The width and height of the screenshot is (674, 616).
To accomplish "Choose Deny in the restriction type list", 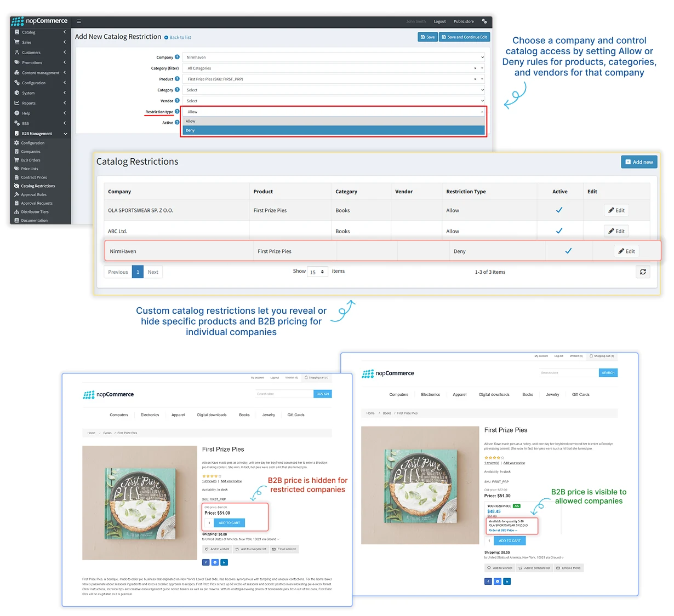I will pos(334,130).
